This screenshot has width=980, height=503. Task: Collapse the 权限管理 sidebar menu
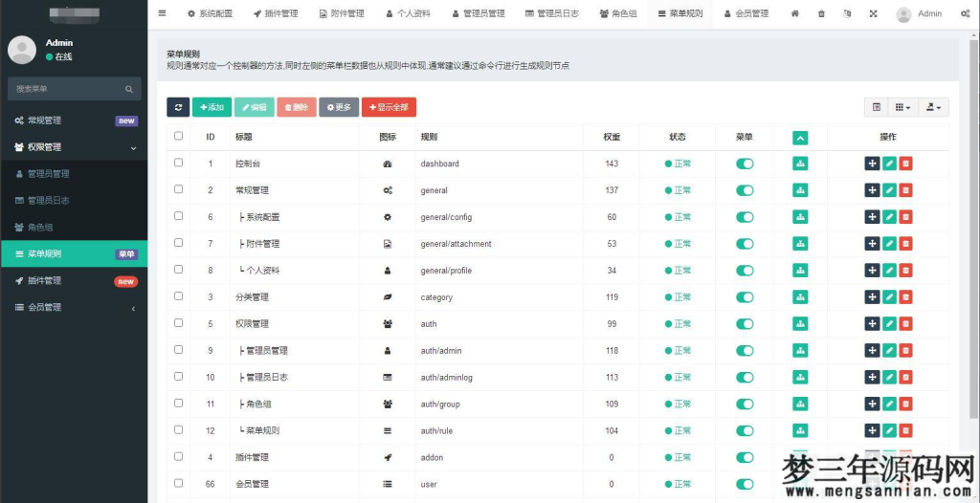pos(74,147)
